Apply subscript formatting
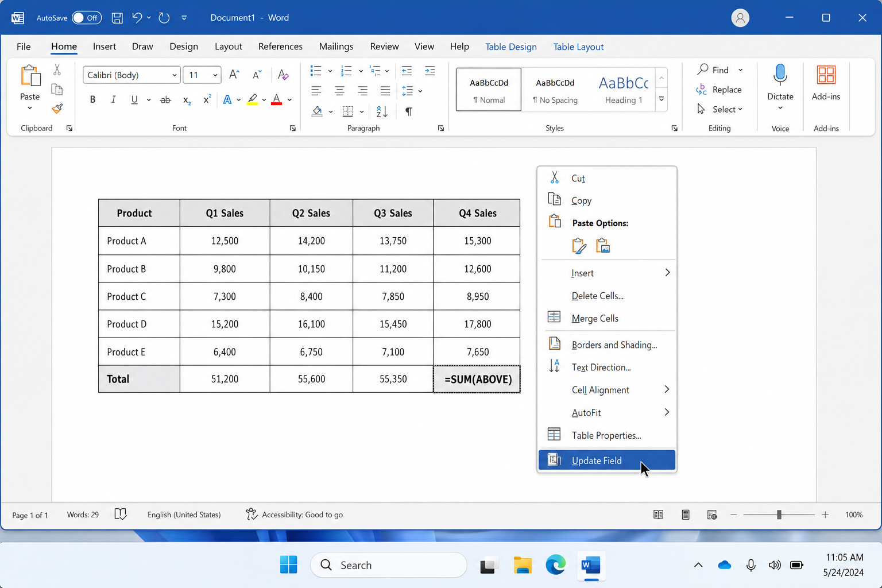882x588 pixels. pos(187,100)
